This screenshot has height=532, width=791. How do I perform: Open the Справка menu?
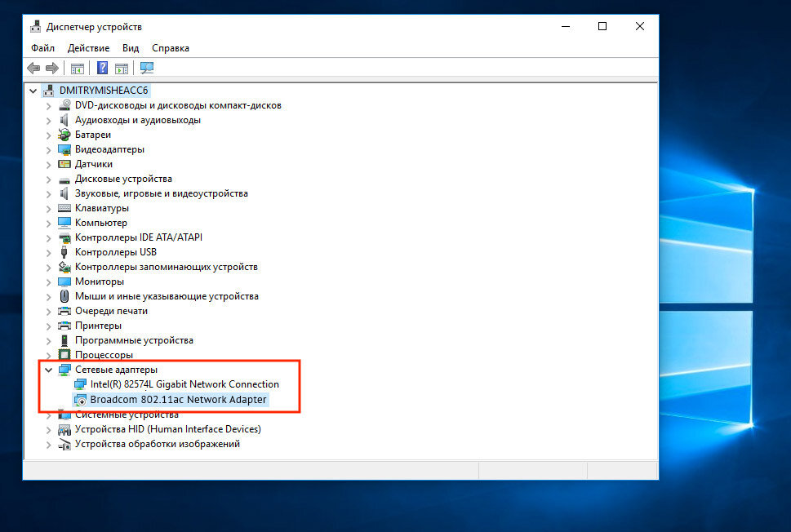(x=171, y=48)
